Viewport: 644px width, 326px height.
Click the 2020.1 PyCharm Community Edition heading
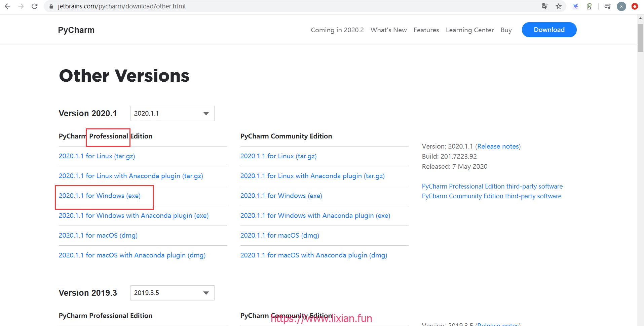[x=286, y=136]
